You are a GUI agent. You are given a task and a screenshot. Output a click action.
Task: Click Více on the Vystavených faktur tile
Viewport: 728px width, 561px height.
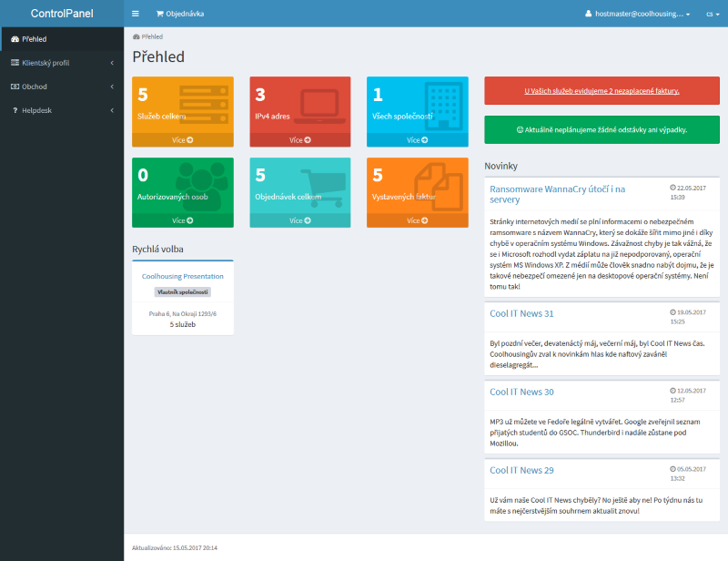pos(418,220)
